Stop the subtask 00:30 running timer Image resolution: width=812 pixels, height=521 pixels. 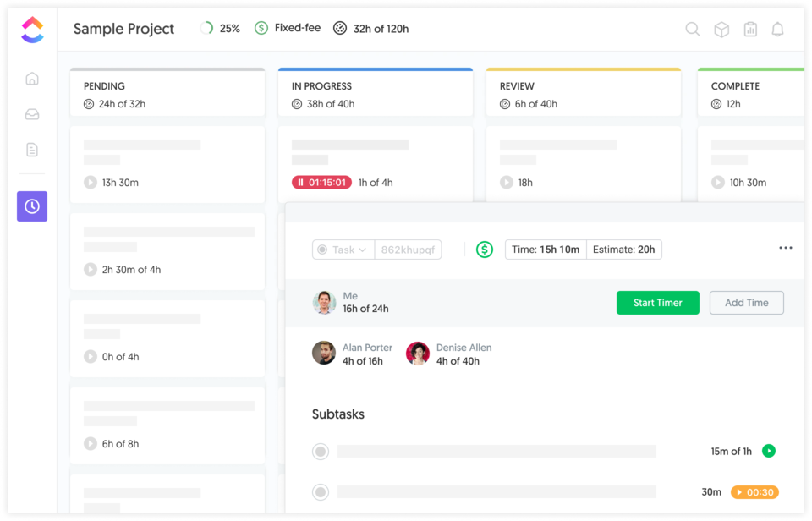point(754,491)
